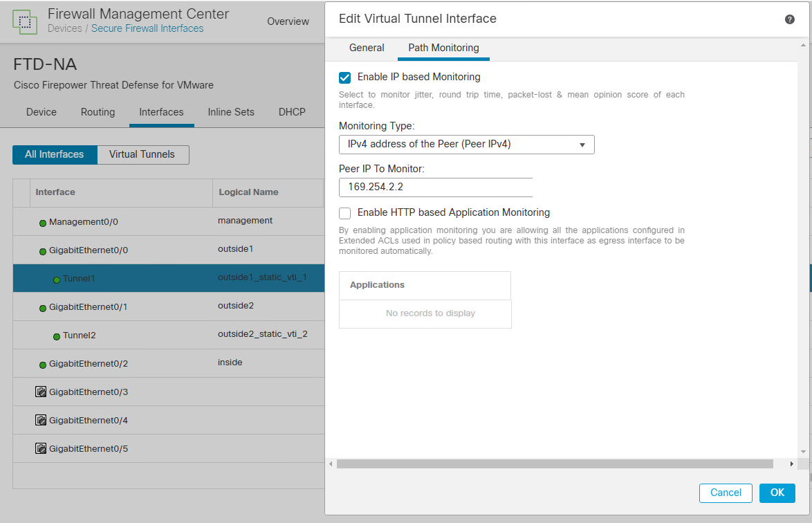Image resolution: width=812 pixels, height=523 pixels.
Task: Click the dialog scroll down arrow
Action: coord(803,452)
